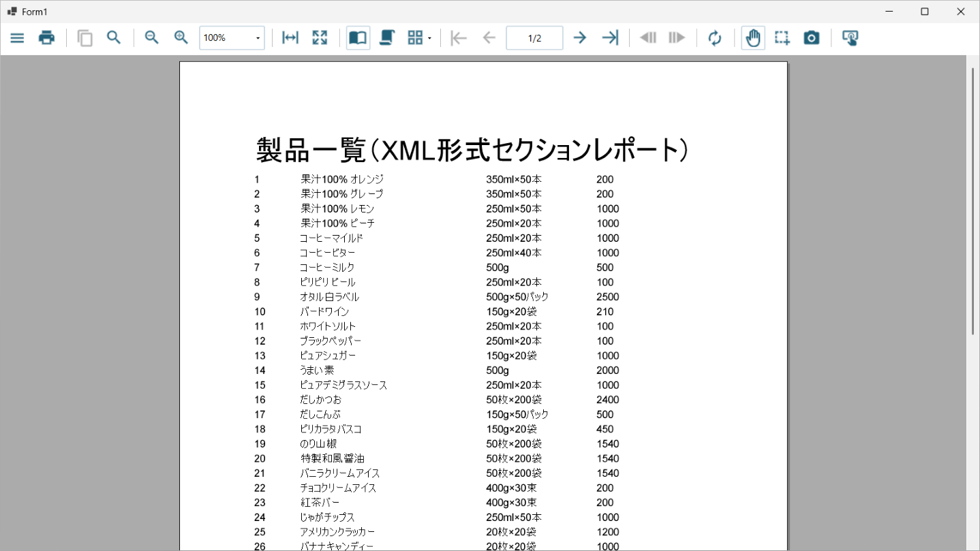Click product name アメリカンクラッカー
Image resolution: width=980 pixels, height=551 pixels.
click(x=338, y=532)
